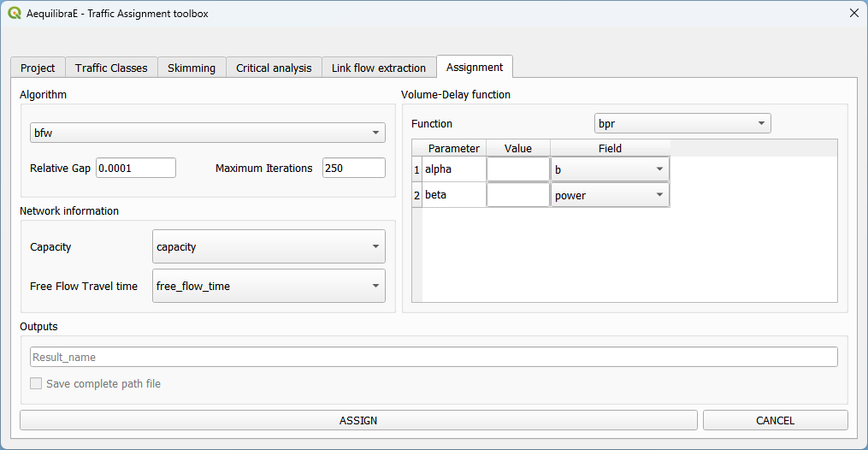The height and width of the screenshot is (450, 868).
Task: Open the alpha Field dropdown showing b
Action: point(610,169)
